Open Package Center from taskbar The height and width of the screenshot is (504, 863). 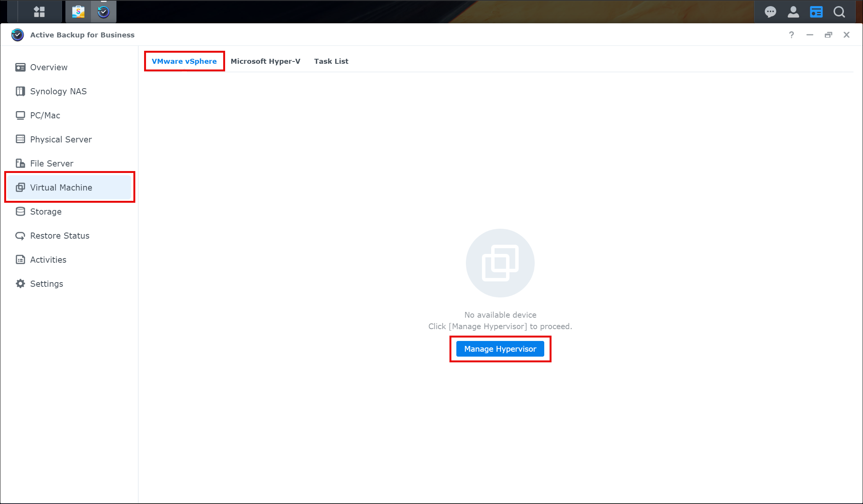point(78,12)
